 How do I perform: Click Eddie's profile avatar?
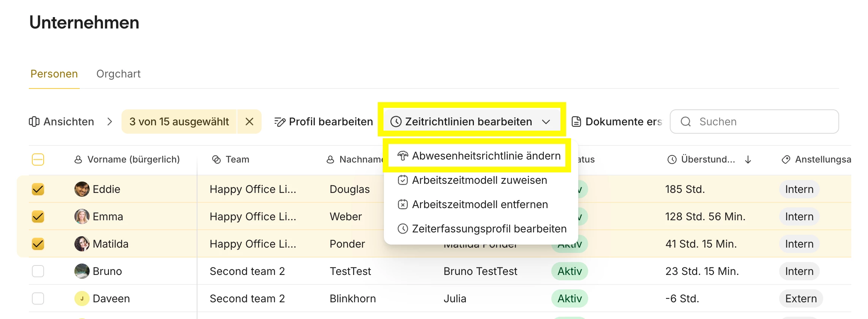(82, 189)
